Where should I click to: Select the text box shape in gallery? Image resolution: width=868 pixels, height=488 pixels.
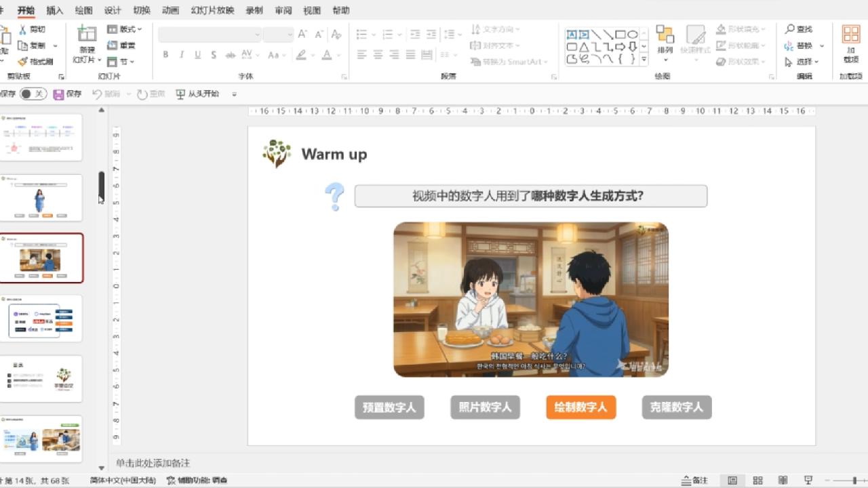pos(572,34)
